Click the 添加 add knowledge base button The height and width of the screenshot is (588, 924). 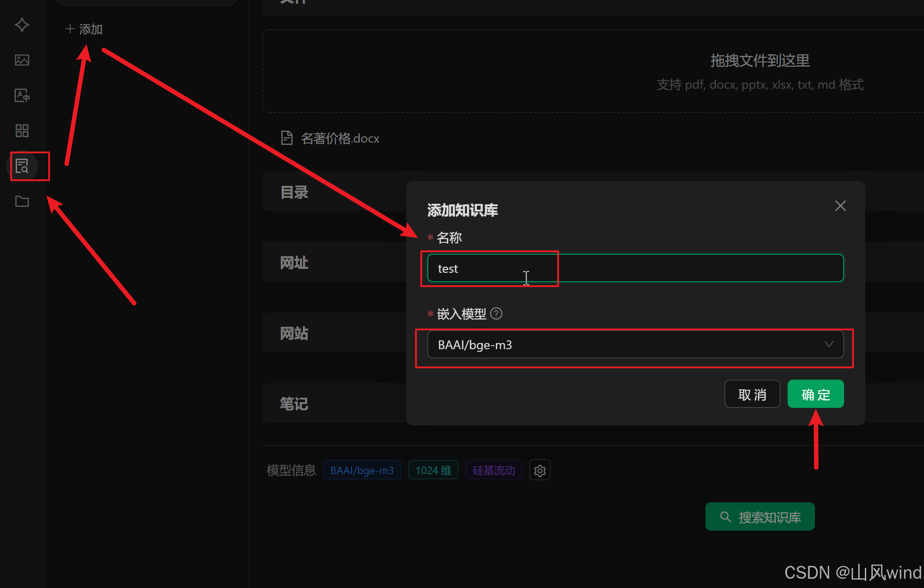point(84,29)
